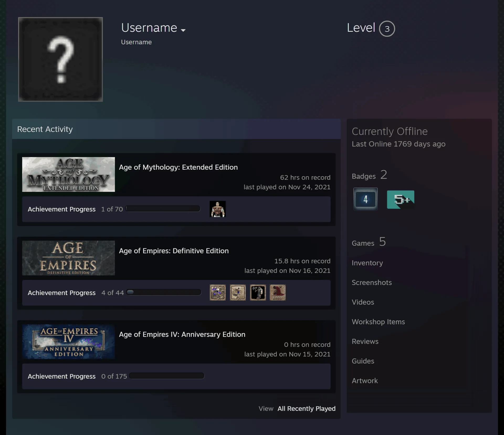Viewport: 504px width, 435px height.
Task: Open Age of Empires: Definitive Edition title
Action: coord(174,251)
